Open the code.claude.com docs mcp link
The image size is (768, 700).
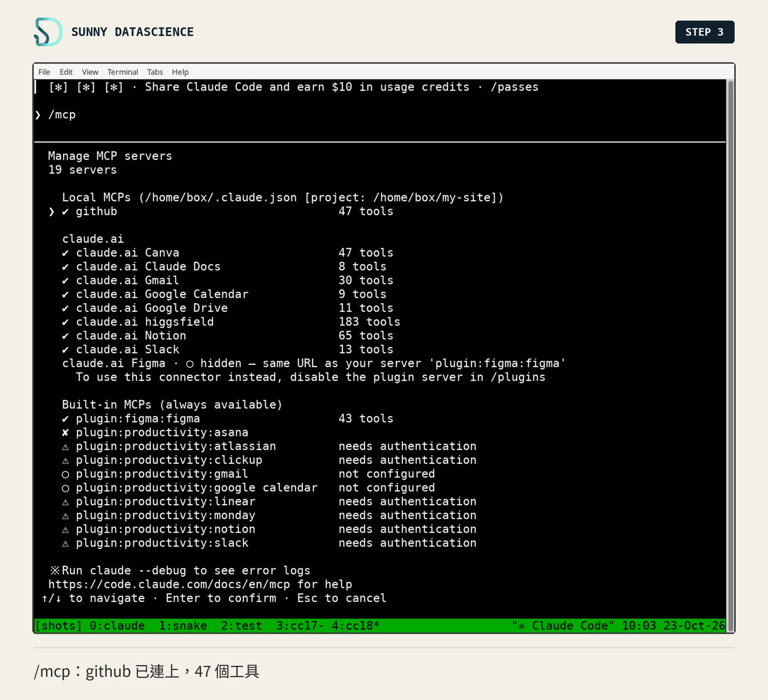pos(169,584)
